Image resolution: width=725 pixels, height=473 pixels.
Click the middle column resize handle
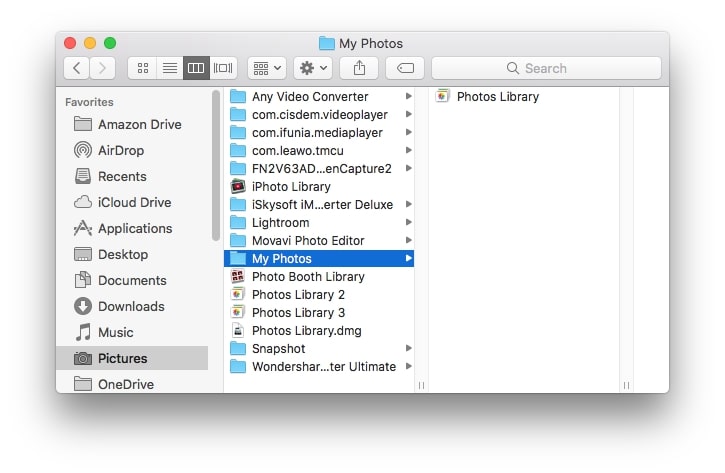coord(421,385)
